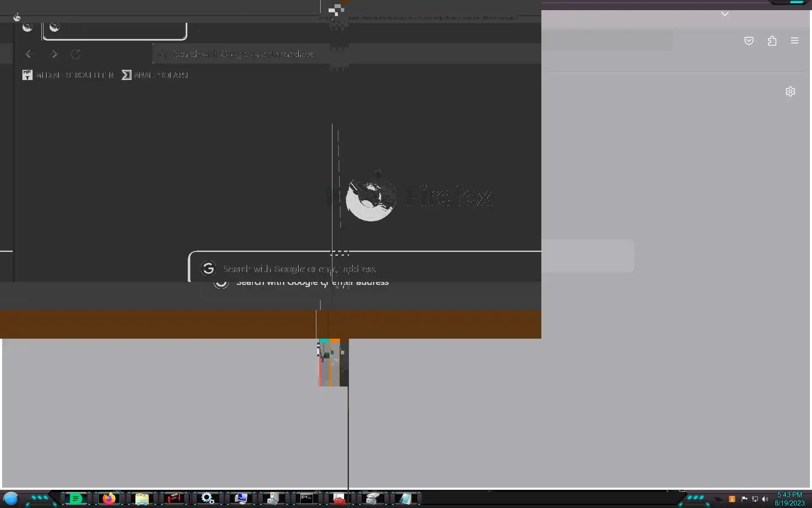Image resolution: width=812 pixels, height=508 pixels.
Task: Launch Firefox from the taskbar
Action: coord(109,499)
